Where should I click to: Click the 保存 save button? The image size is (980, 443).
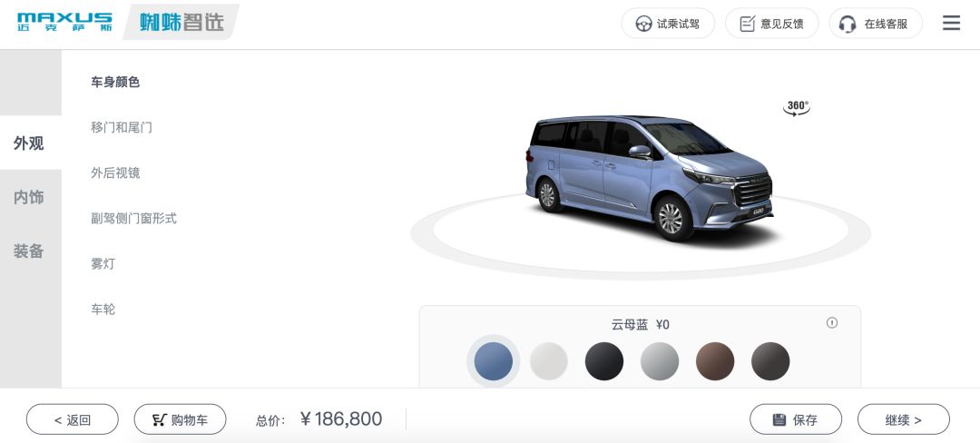click(796, 419)
